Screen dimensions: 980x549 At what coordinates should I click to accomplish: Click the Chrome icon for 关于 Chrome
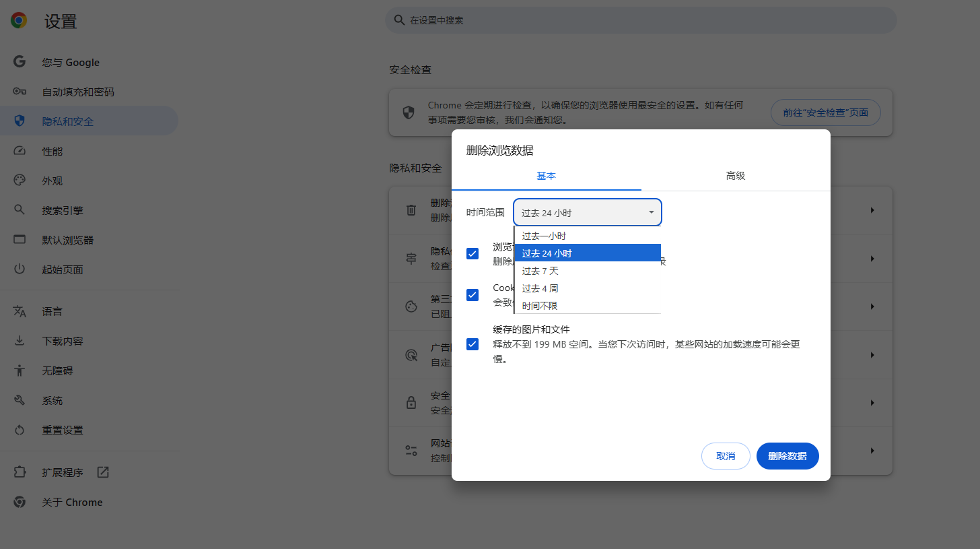(x=20, y=502)
